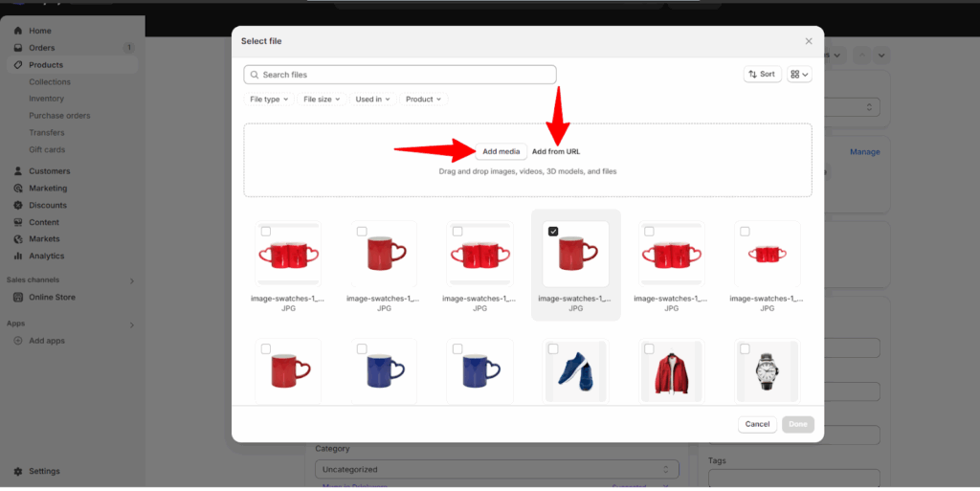
Task: Click the Discounts icon in sidebar
Action: click(18, 206)
